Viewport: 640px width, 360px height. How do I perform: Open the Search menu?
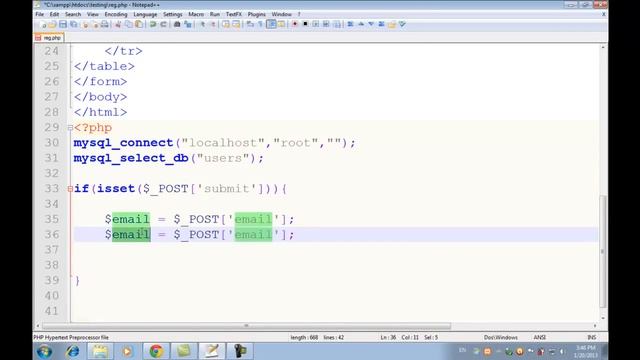[x=73, y=14]
